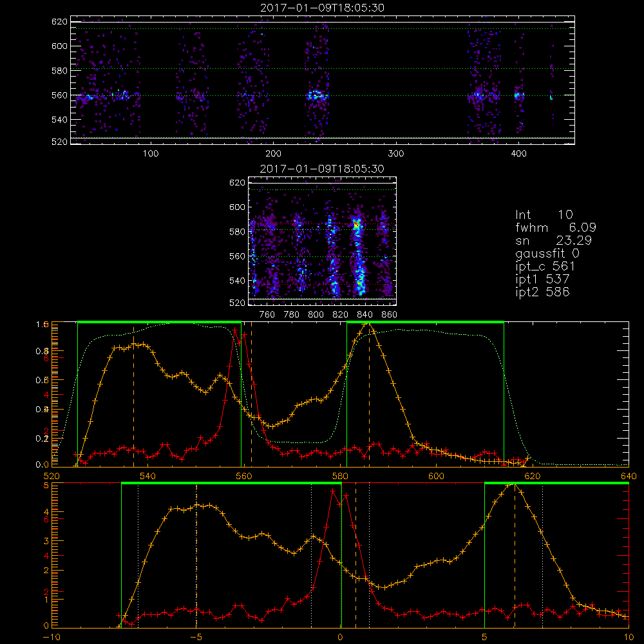Click the x-axis label 800 in middle plot
The width and height of the screenshot is (644, 644).
tap(316, 315)
